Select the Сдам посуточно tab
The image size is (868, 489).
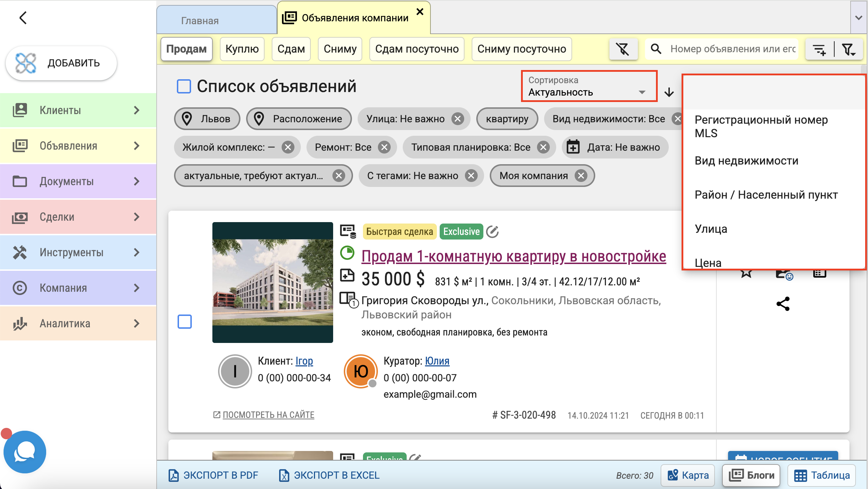click(417, 49)
